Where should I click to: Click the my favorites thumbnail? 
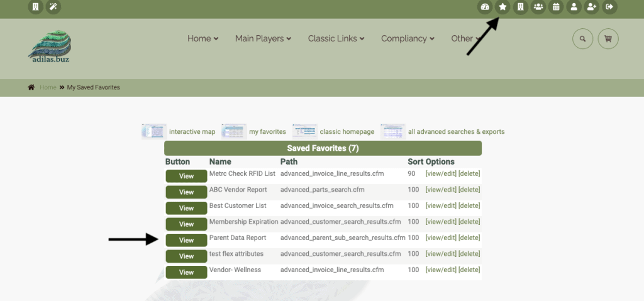[234, 131]
